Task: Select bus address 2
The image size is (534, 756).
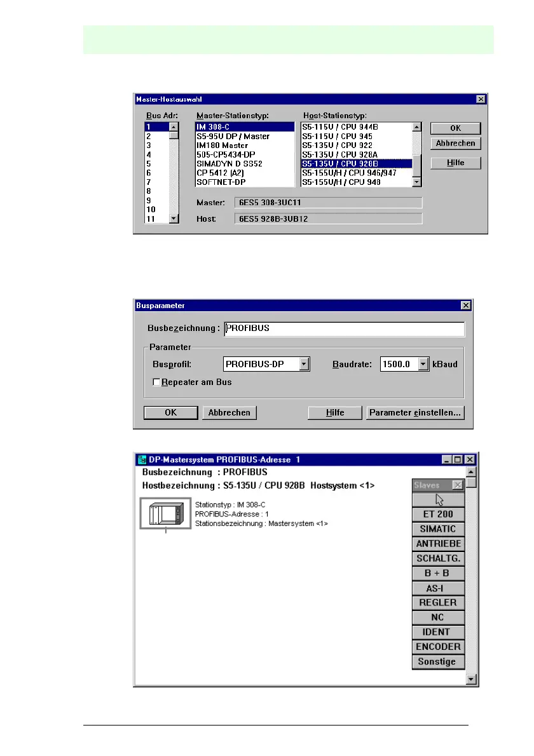Action: click(157, 137)
